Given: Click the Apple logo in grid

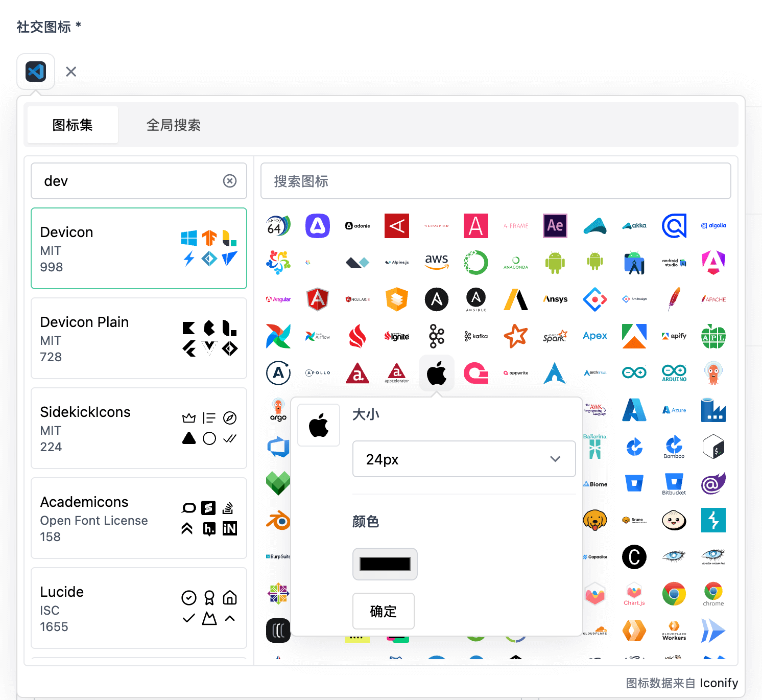Looking at the screenshot, I should (437, 373).
